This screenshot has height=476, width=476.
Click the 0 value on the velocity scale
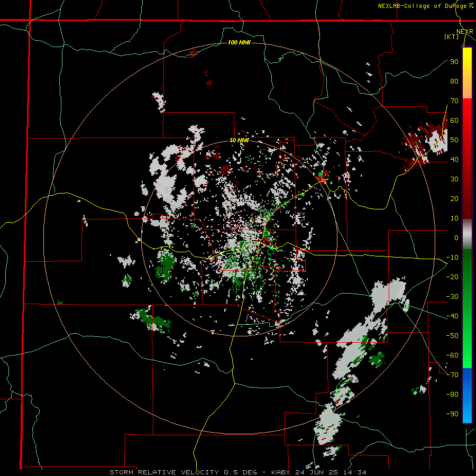coord(456,238)
